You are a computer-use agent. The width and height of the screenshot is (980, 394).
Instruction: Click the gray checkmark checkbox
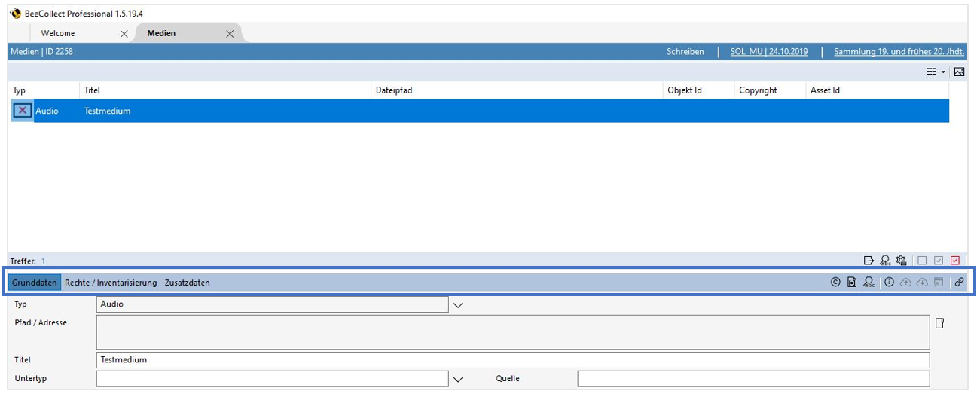pyautogui.click(x=939, y=261)
